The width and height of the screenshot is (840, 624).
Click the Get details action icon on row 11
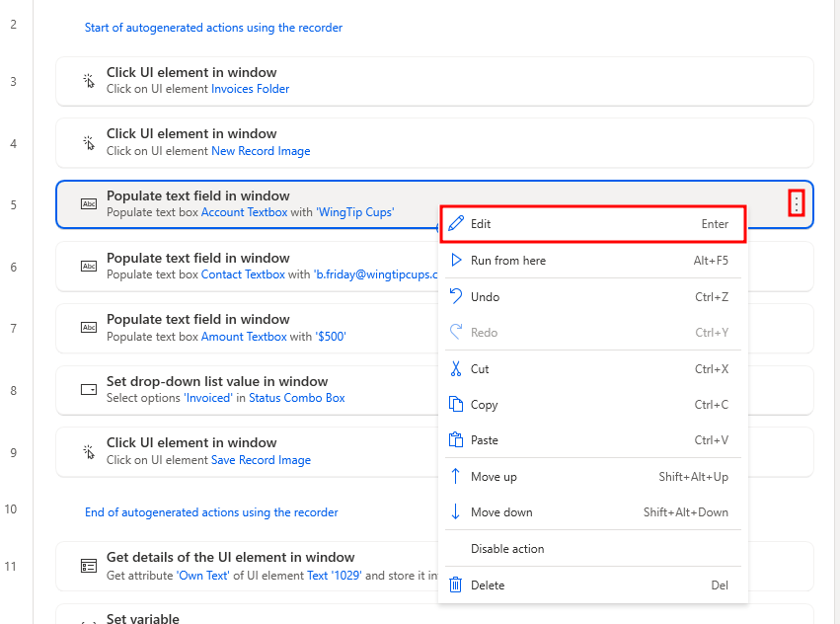87,565
